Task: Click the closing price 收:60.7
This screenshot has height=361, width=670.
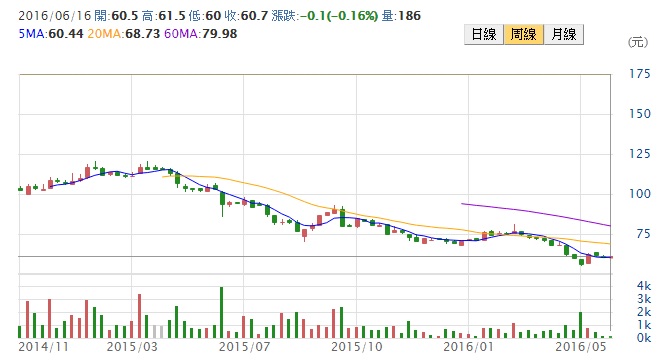Action: pos(246,16)
